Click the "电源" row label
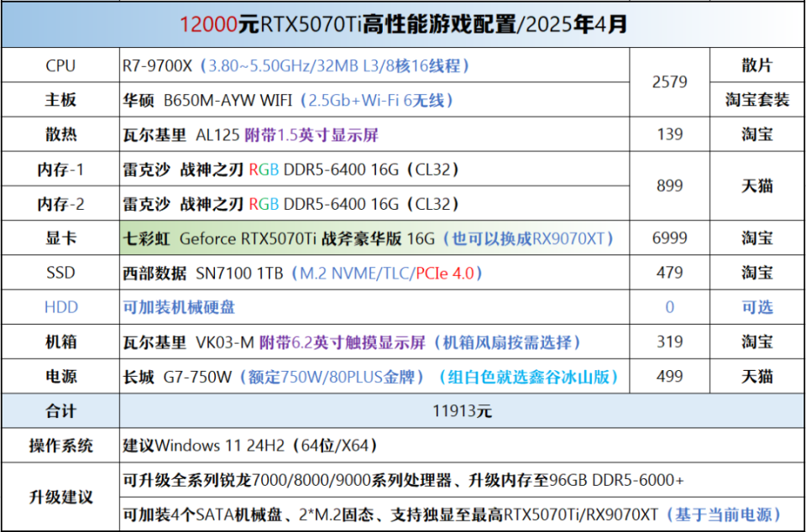 click(x=60, y=377)
